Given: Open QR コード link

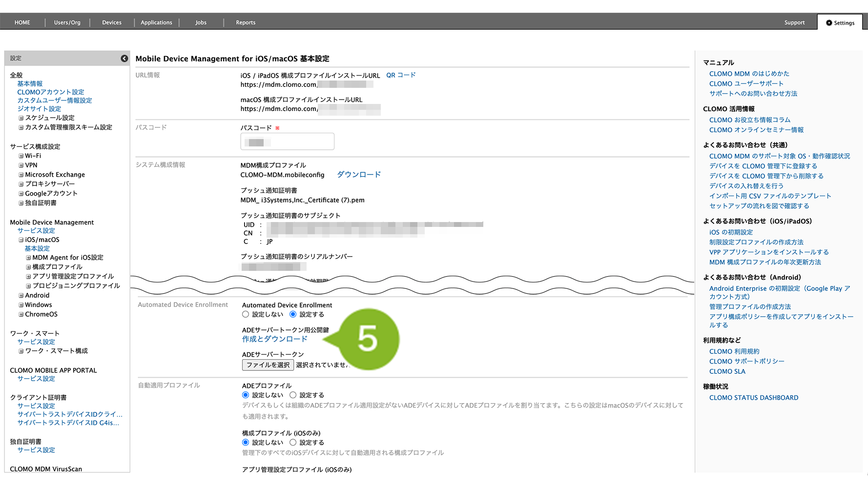Looking at the screenshot, I should 401,75.
